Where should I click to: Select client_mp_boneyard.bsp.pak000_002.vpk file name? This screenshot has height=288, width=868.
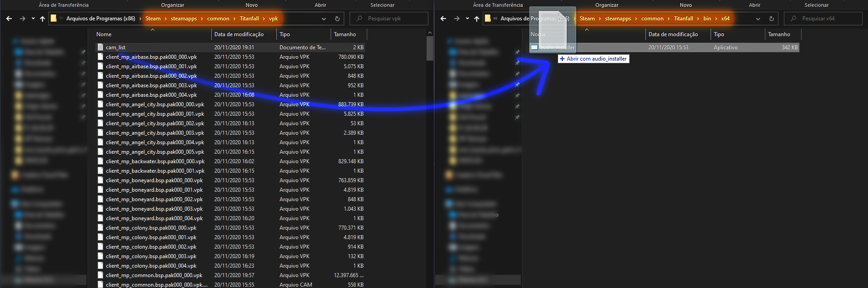[x=154, y=199]
